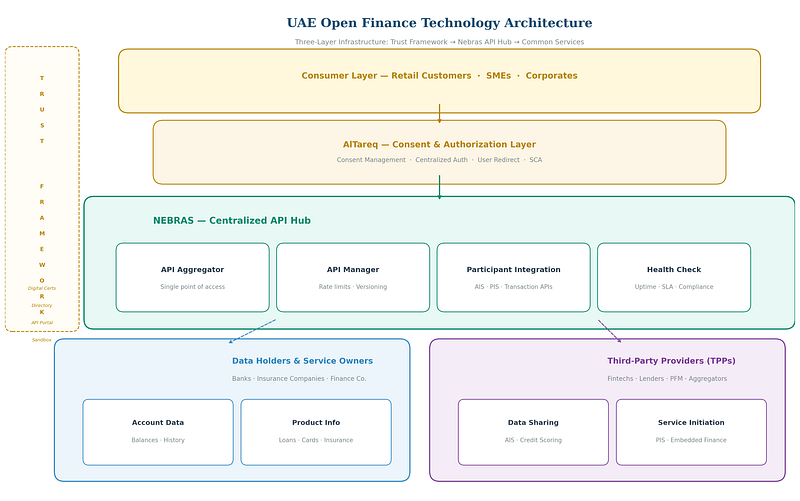Click the dashed blue arrow to Data Holders

[x=252, y=331]
